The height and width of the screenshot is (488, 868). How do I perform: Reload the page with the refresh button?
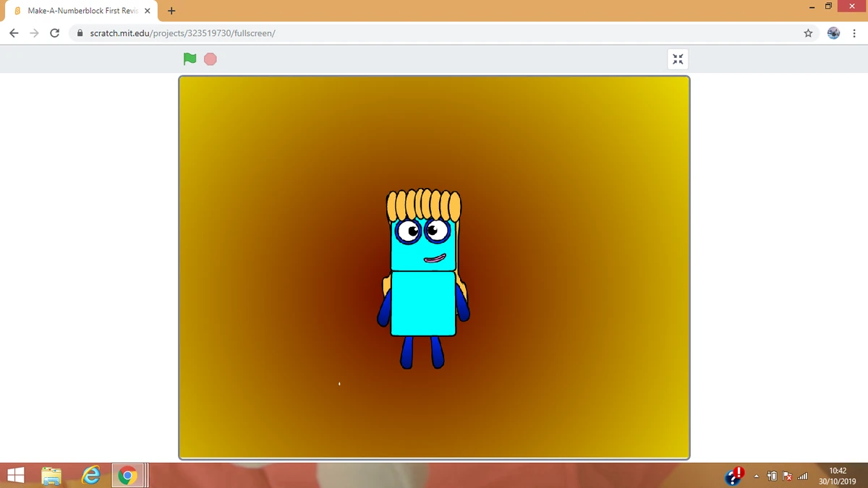point(54,33)
